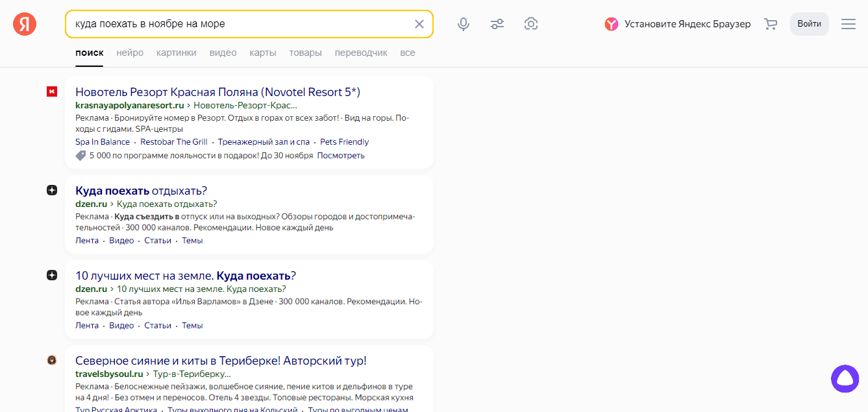868x412 pixels.
Task: Clear the search query with X icon
Action: (x=419, y=24)
